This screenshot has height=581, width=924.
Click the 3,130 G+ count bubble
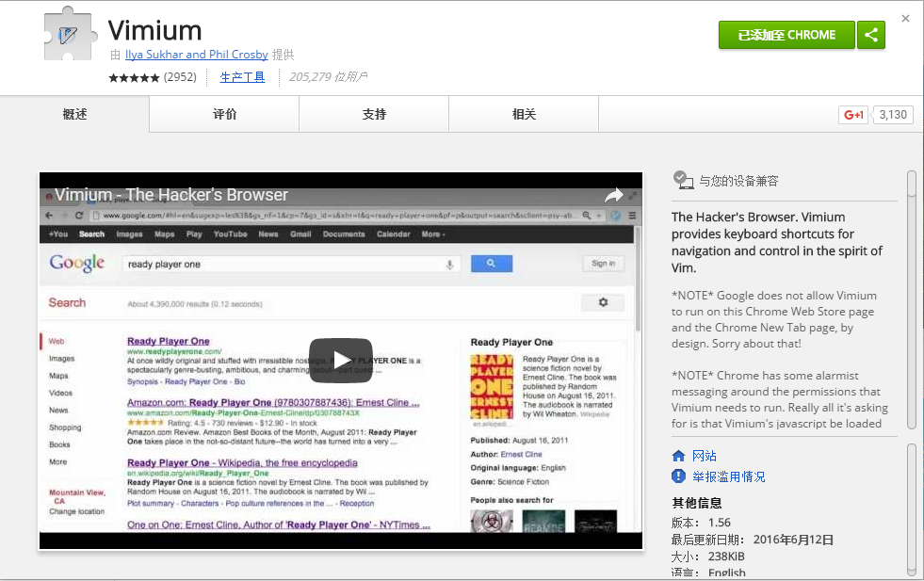pyautogui.click(x=893, y=115)
